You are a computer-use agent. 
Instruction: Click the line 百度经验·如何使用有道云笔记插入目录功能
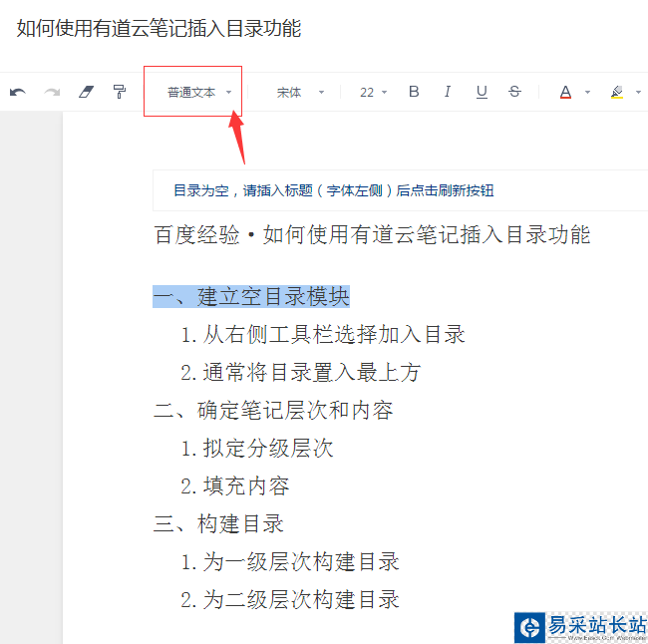[x=372, y=235]
